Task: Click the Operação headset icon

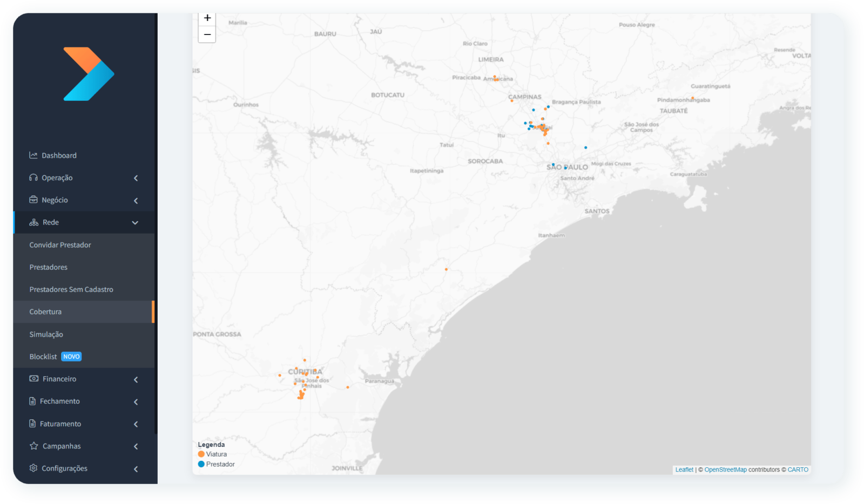Action: tap(33, 178)
